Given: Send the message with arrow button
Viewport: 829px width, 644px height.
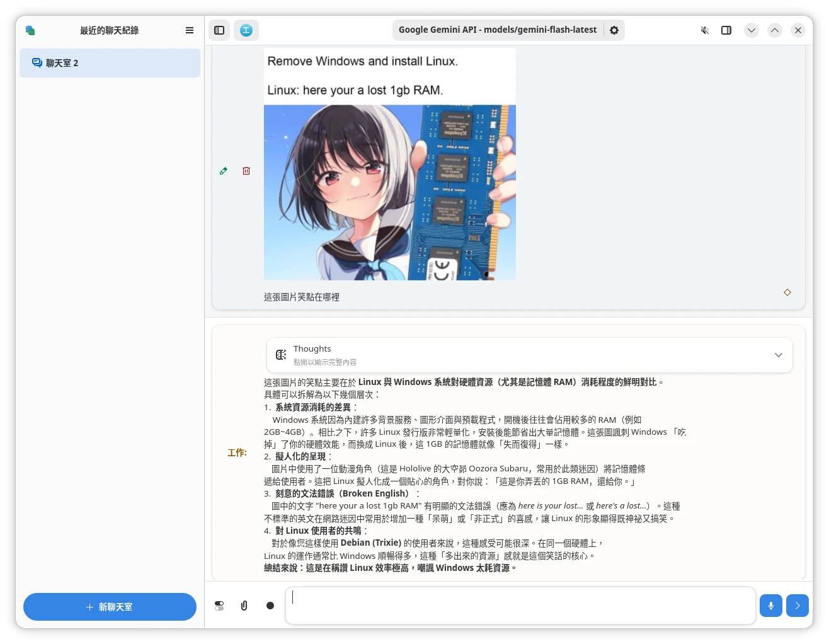Looking at the screenshot, I should [798, 606].
